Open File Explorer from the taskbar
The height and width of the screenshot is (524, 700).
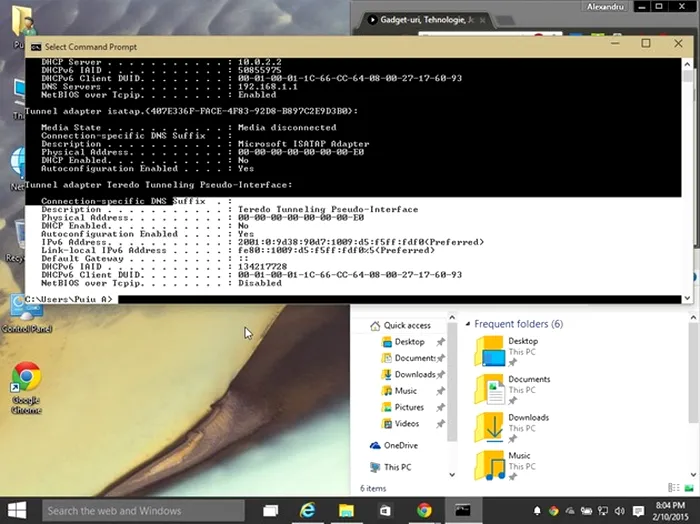tap(346, 511)
